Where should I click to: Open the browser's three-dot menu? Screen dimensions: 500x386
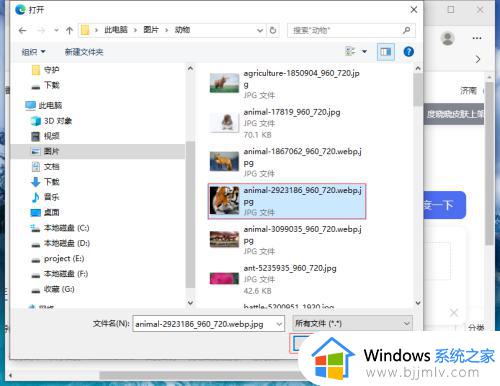click(x=477, y=38)
